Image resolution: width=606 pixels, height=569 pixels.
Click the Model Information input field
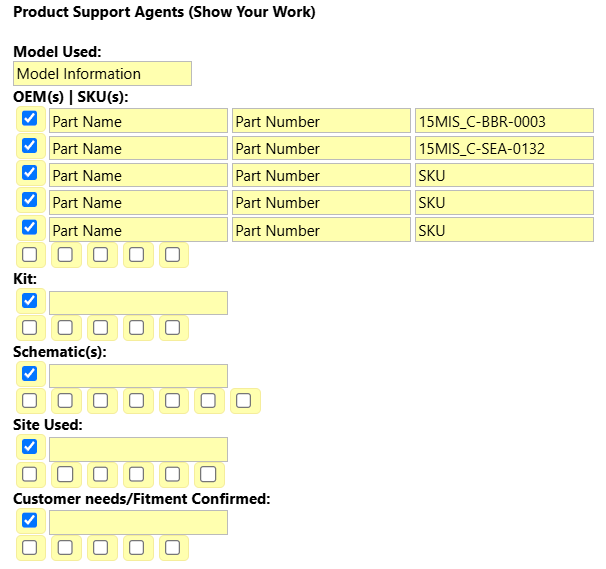point(102,73)
